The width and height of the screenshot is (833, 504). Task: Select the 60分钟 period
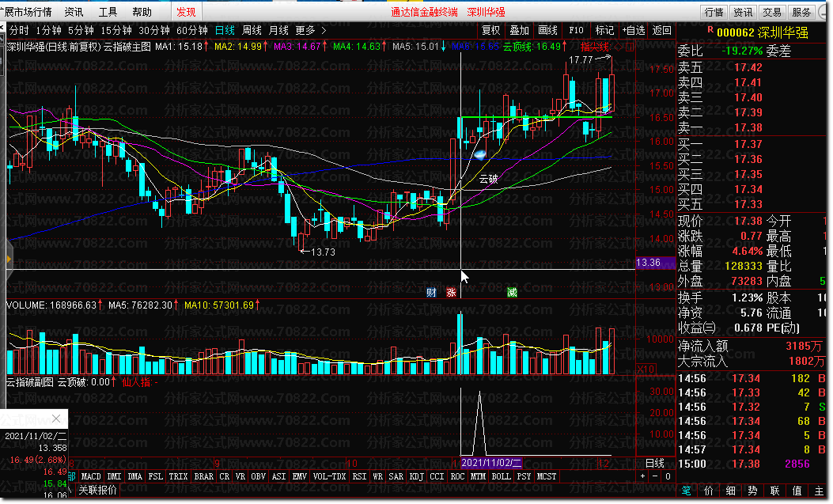[191, 31]
